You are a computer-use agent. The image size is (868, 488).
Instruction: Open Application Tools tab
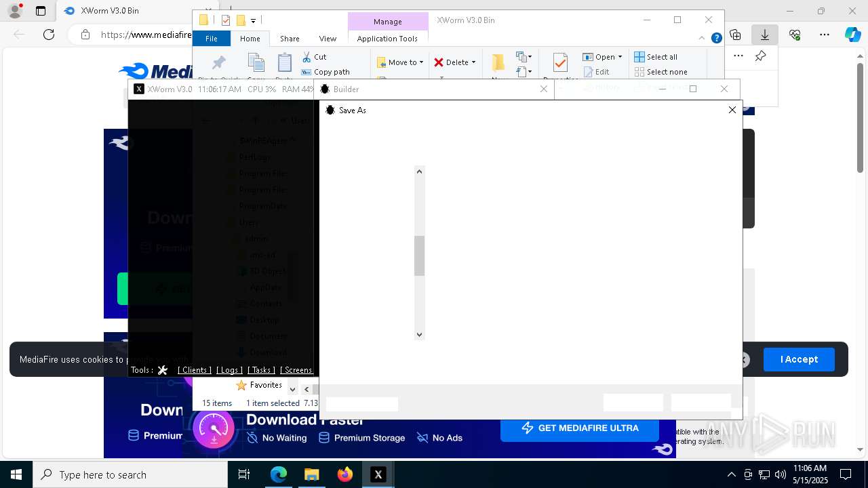[387, 39]
